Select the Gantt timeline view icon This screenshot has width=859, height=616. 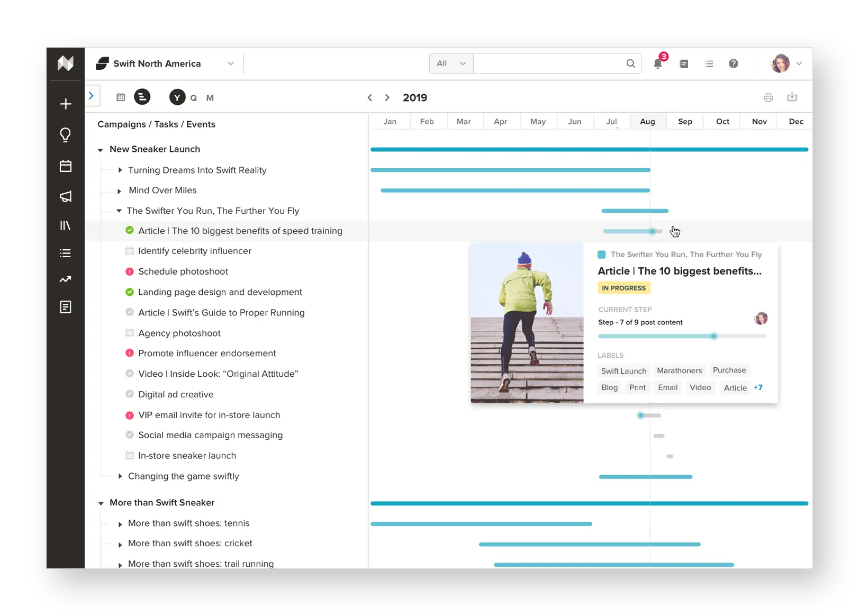[x=142, y=97]
